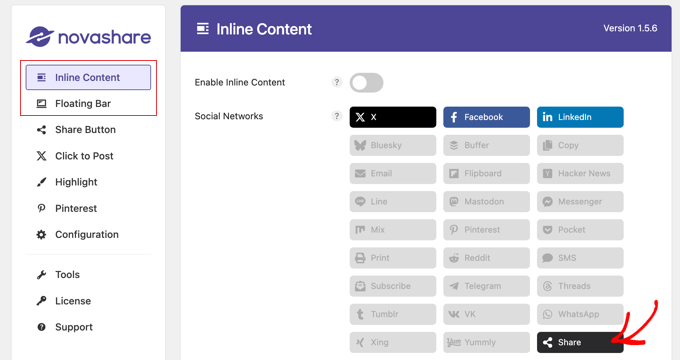Click the Version 1.5.6 label
Screen dimensions: 680x360
pyautogui.click(x=630, y=28)
